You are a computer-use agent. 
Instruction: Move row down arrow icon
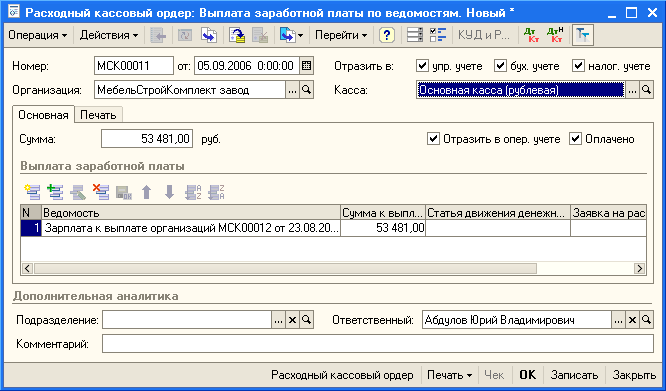tap(169, 192)
